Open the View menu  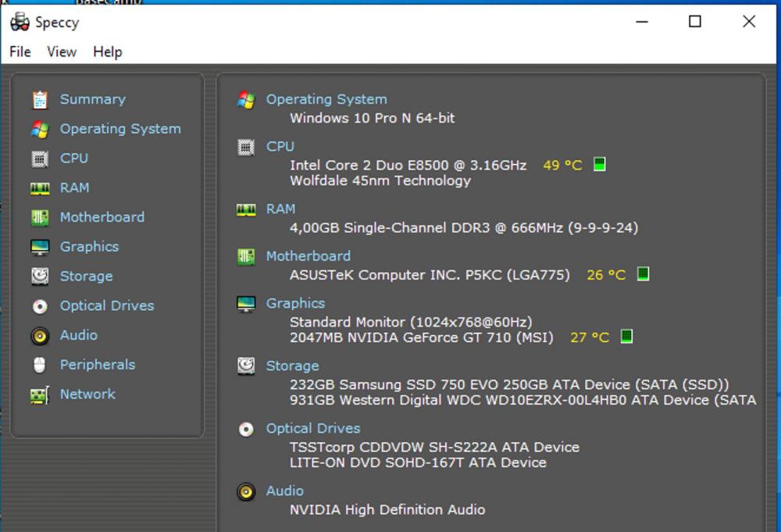tap(62, 52)
